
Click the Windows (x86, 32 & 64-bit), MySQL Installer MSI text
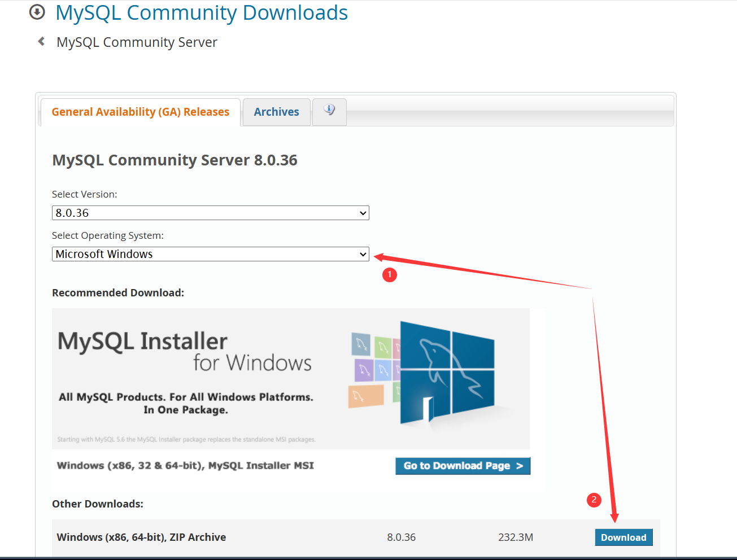click(x=185, y=466)
